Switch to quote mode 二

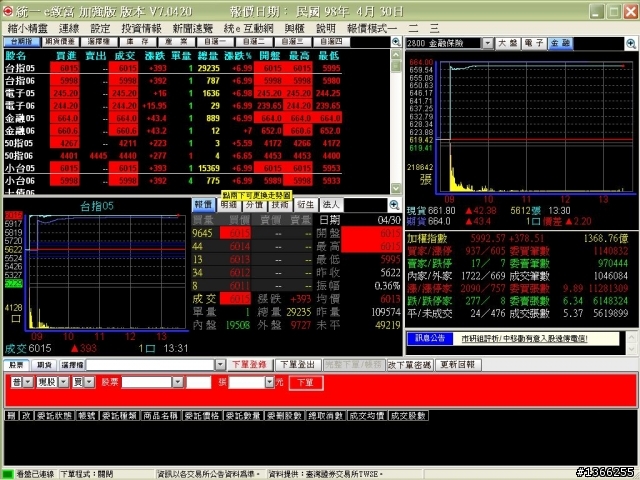point(413,28)
